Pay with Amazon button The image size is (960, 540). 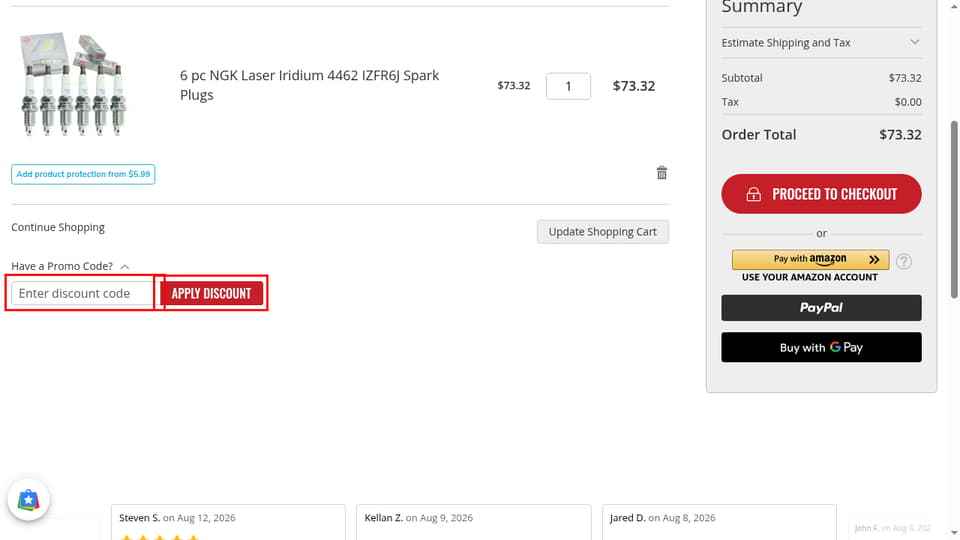pyautogui.click(x=810, y=260)
